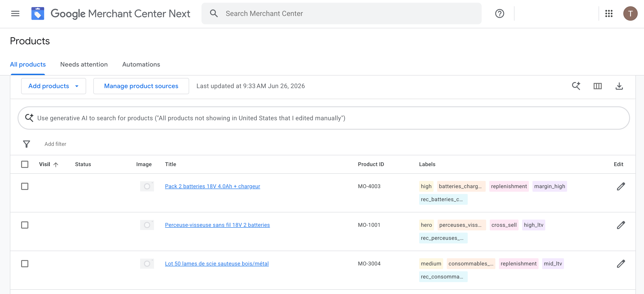
Task: Edit product MO-3004 with pencil icon
Action: click(621, 264)
